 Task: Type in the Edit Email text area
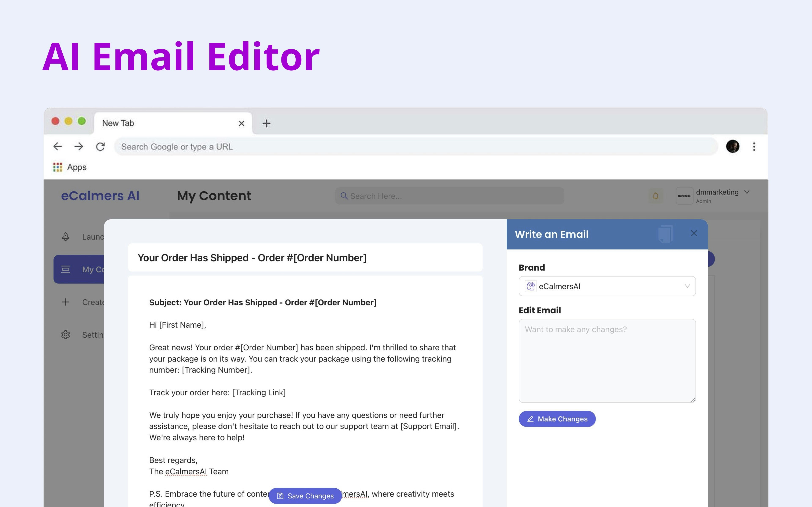tap(607, 360)
